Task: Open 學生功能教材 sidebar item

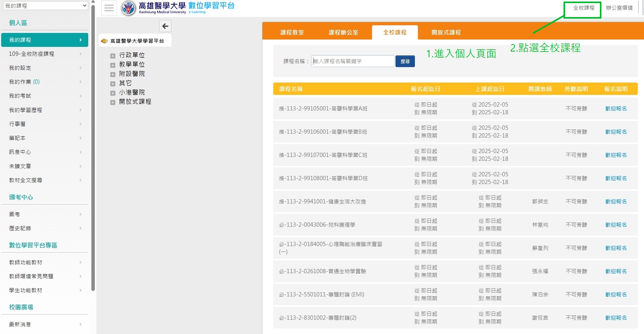Action: pyautogui.click(x=45, y=290)
